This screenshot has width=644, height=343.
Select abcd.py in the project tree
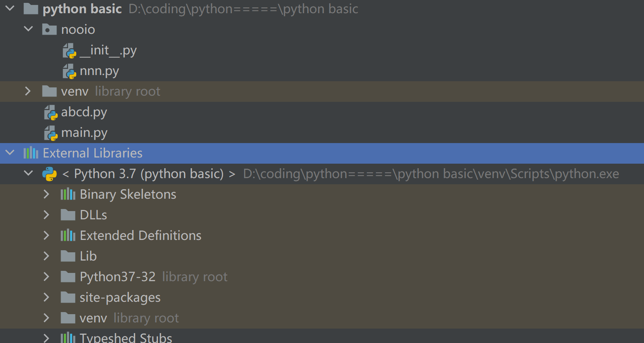point(84,112)
